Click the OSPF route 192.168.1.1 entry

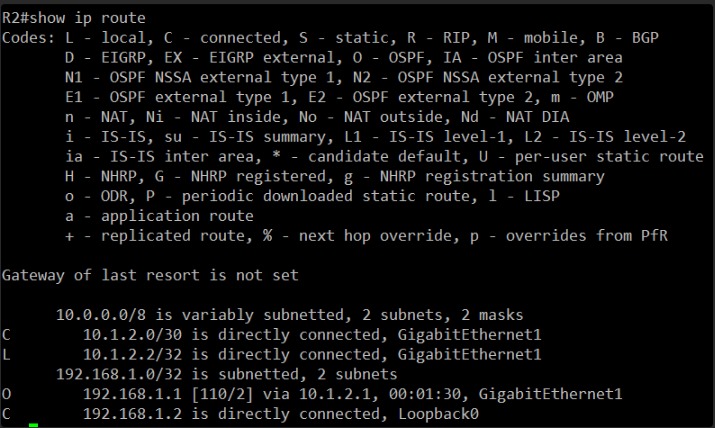[x=312, y=394]
